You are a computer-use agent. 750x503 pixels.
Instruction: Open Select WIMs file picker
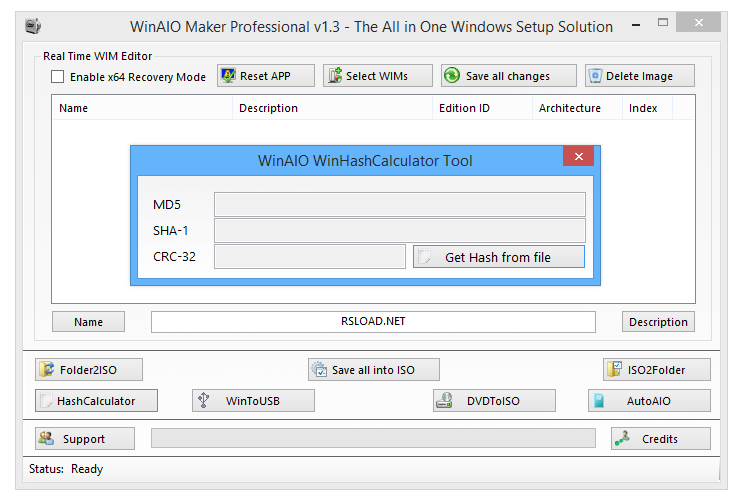(377, 76)
